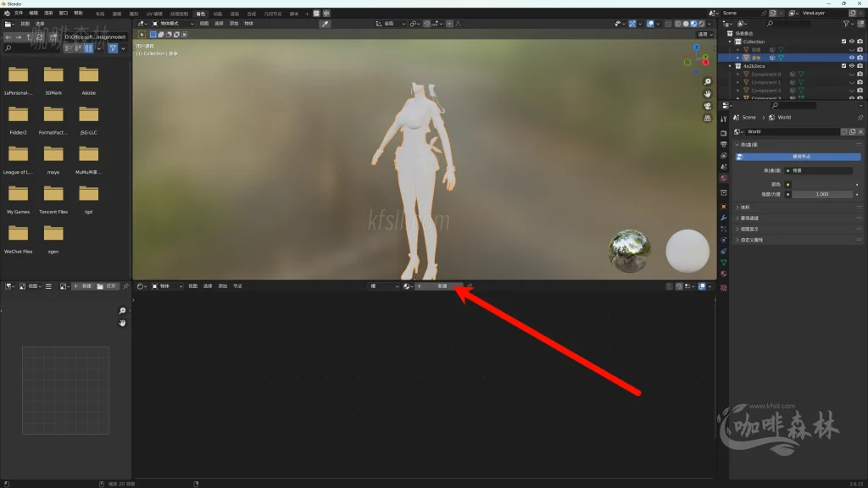The width and height of the screenshot is (868, 488).
Task: Open the viewport shading options dropdown
Action: pos(709,24)
